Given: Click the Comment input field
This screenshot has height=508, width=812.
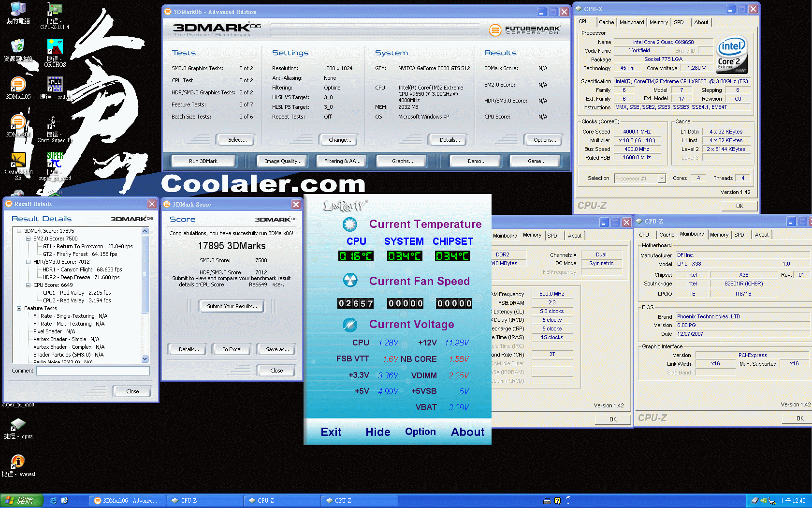Looking at the screenshot, I should pyautogui.click(x=93, y=371).
